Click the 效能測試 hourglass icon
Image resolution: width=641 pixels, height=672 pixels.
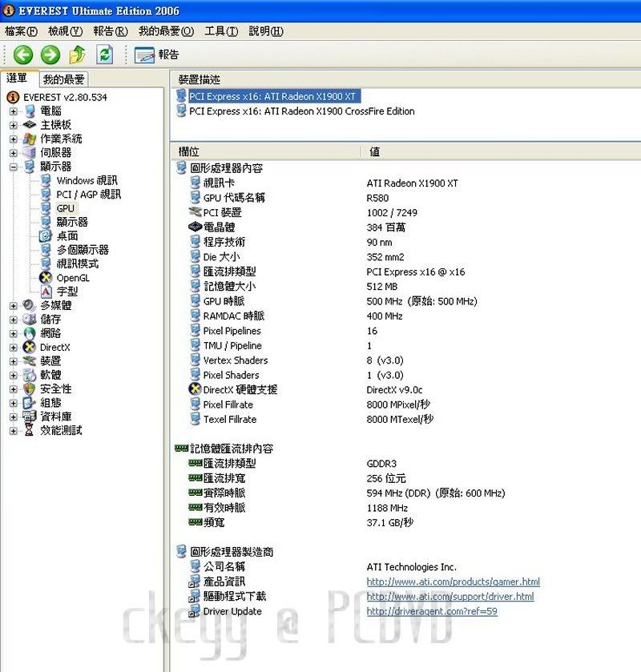29,430
